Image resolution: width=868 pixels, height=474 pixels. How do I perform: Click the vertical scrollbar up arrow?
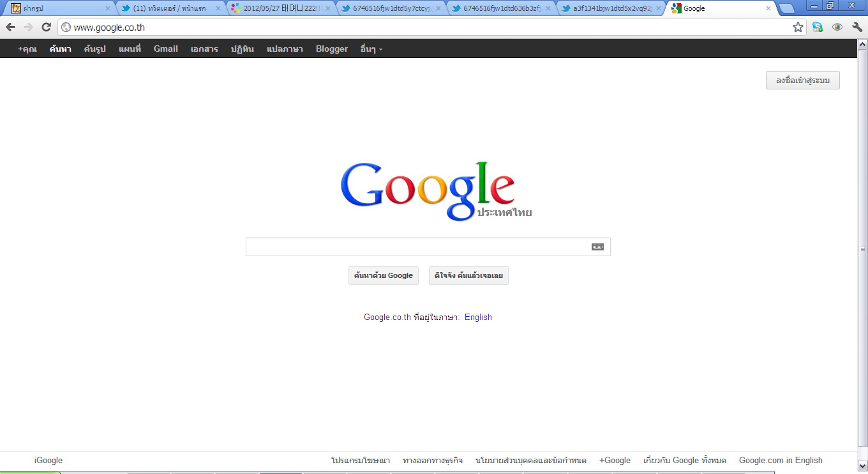863,44
